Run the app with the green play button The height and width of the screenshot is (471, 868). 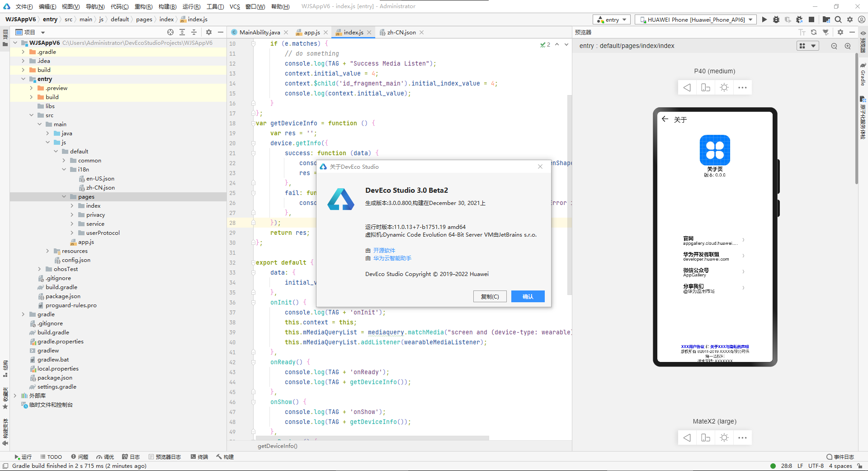(764, 19)
